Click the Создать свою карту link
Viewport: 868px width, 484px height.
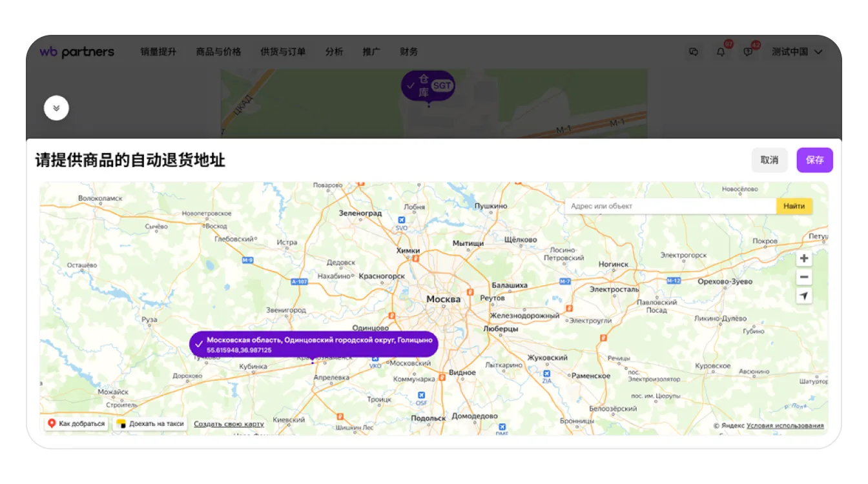click(x=229, y=424)
